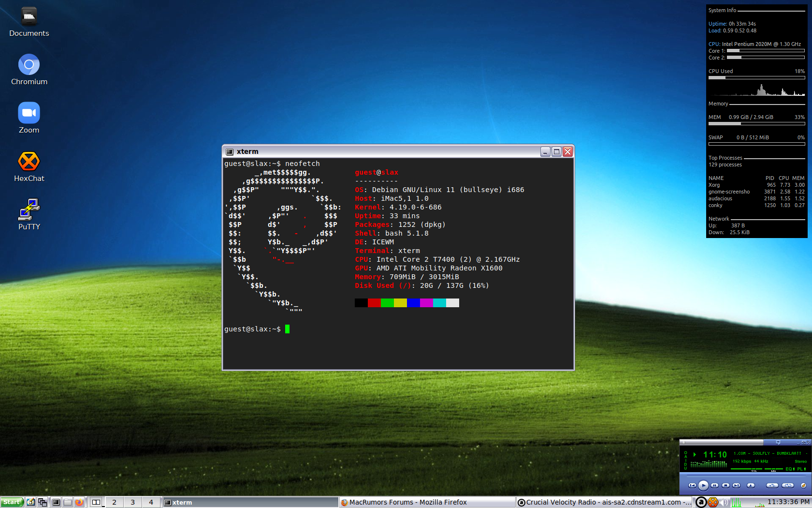This screenshot has width=812, height=508.
Task: Click the green neofetch color block
Action: click(387, 303)
